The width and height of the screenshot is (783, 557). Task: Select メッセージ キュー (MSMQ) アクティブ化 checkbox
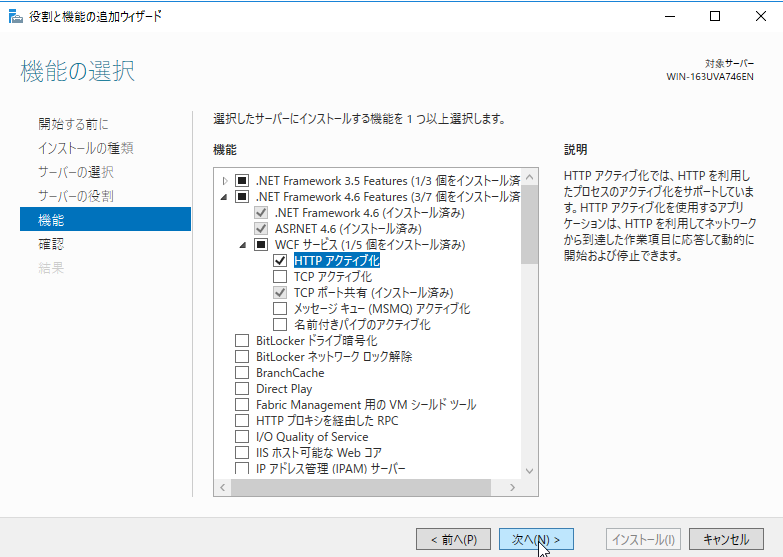point(280,309)
